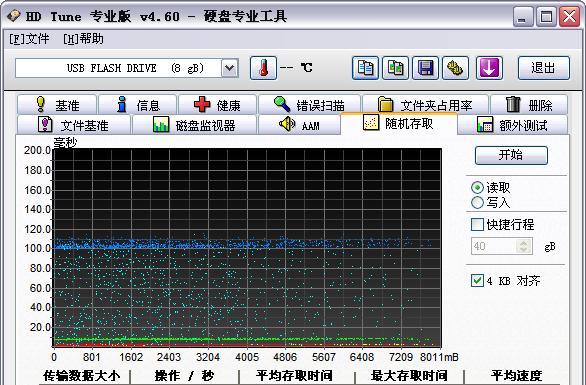
Task: Close the HD Tune window
Action: tap(569, 16)
